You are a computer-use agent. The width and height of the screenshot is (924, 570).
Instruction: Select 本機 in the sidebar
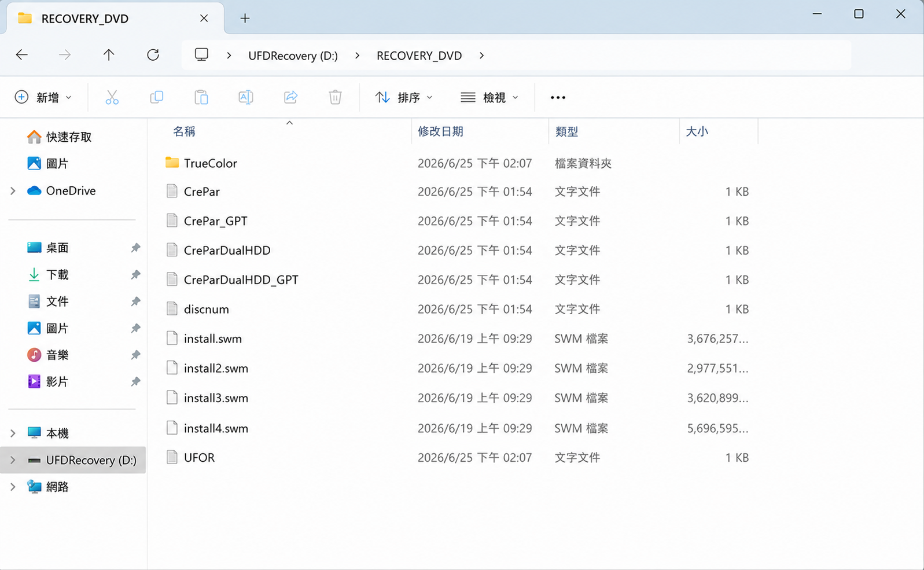pos(47,433)
